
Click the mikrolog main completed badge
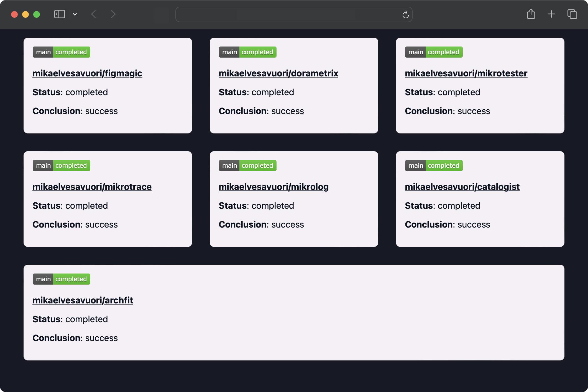pyautogui.click(x=247, y=166)
